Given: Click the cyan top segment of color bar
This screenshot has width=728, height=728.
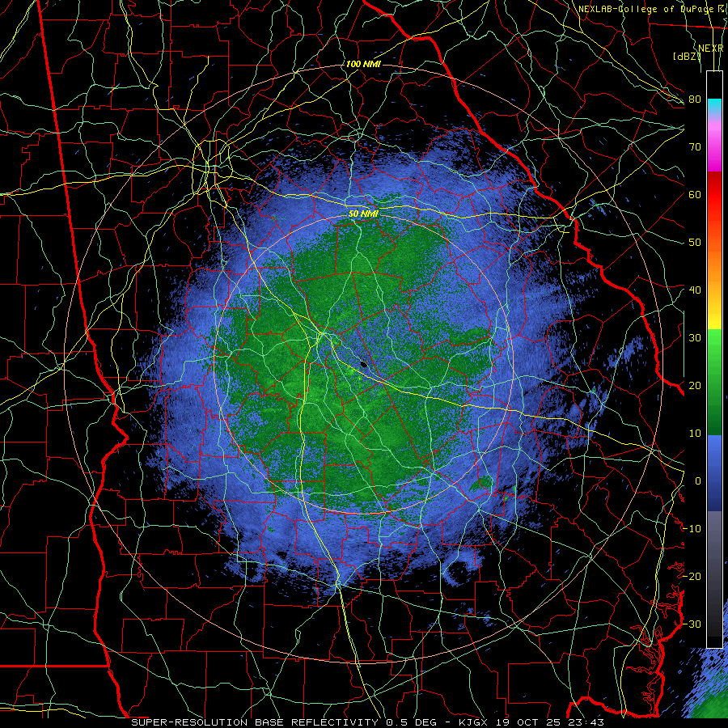Looking at the screenshot, I should point(714,108).
